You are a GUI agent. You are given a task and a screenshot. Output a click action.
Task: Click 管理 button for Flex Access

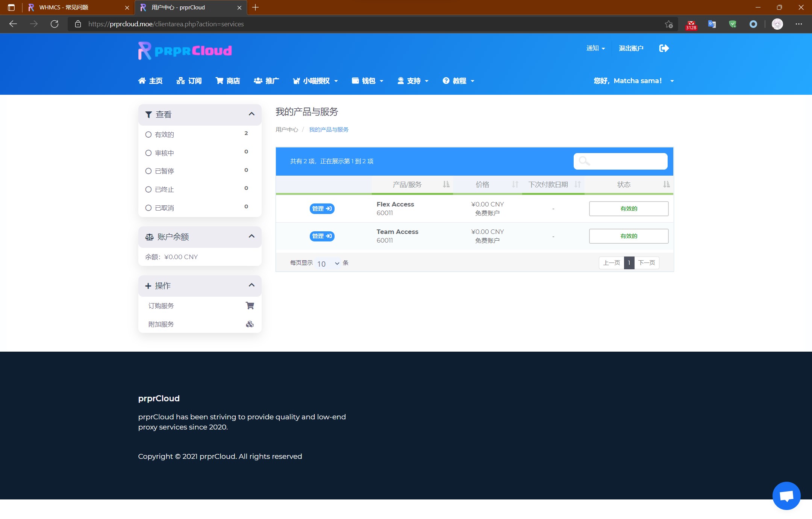(322, 208)
